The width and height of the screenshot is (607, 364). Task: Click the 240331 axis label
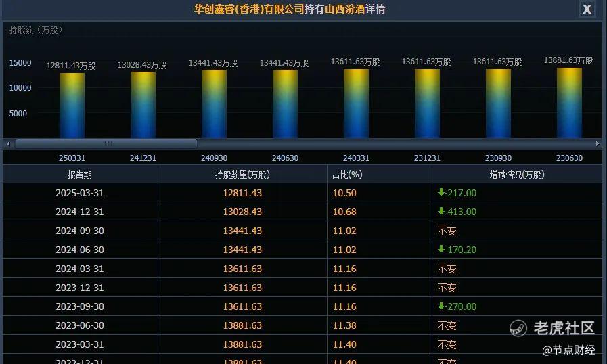(x=356, y=158)
